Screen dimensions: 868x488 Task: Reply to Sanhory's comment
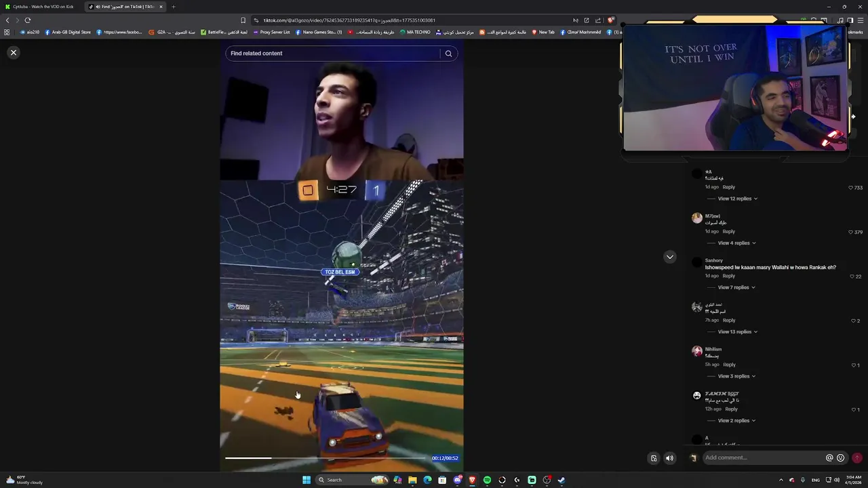coord(728,276)
